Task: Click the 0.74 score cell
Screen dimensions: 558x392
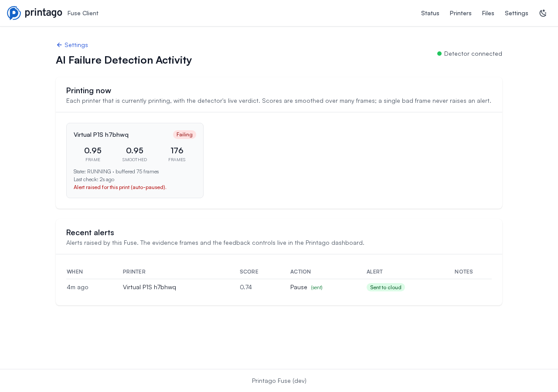Action: [246, 287]
